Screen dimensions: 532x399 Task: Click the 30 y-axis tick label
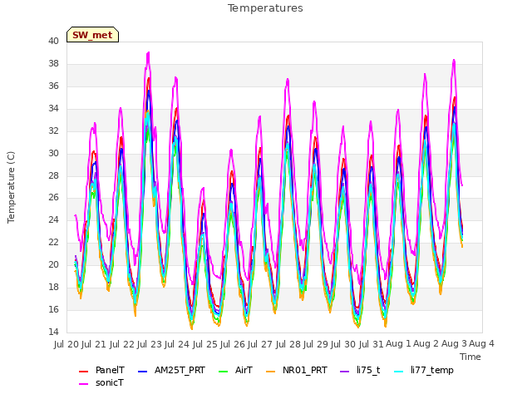pyautogui.click(x=53, y=153)
